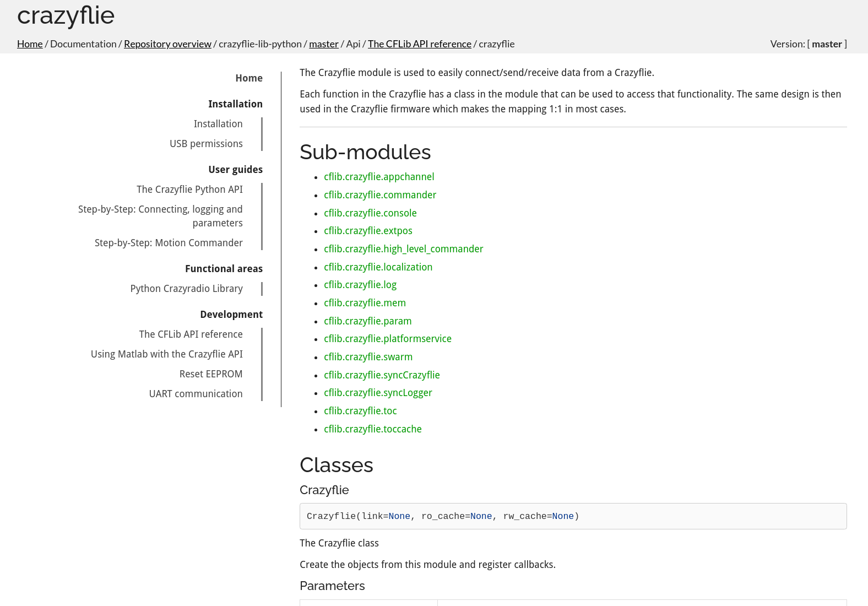Open cflib.crazyflie.toc sub-module
Viewport: 868px width, 606px height.
(360, 411)
